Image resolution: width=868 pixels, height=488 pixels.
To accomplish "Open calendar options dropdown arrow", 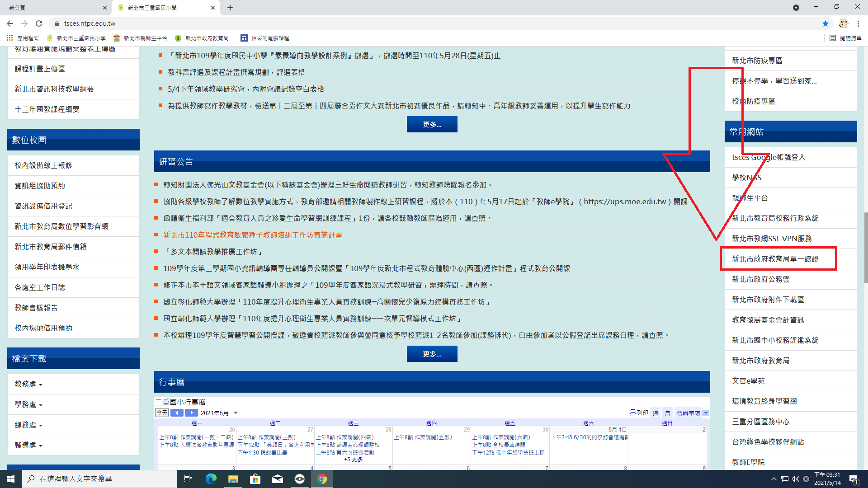I will click(x=706, y=413).
